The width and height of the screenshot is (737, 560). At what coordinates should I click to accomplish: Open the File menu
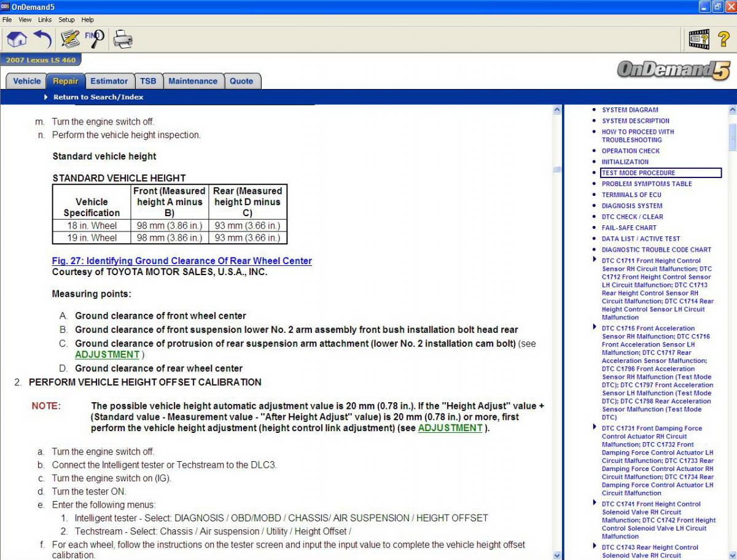pyautogui.click(x=7, y=20)
